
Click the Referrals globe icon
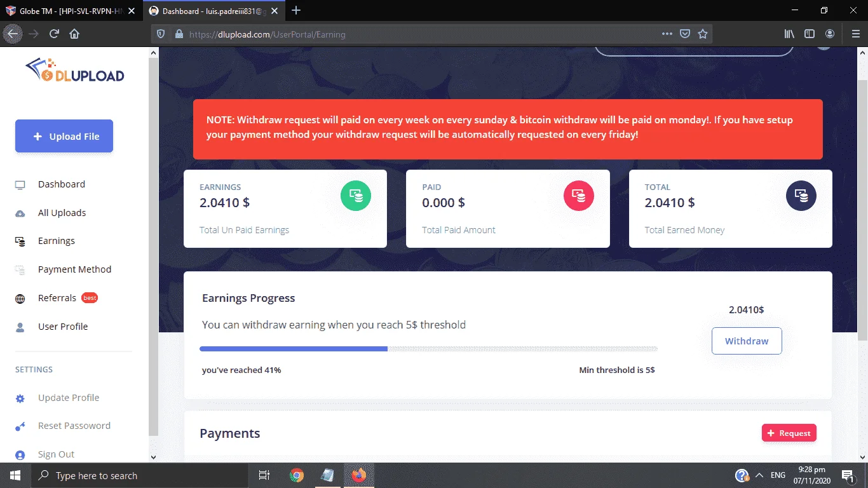(x=20, y=299)
